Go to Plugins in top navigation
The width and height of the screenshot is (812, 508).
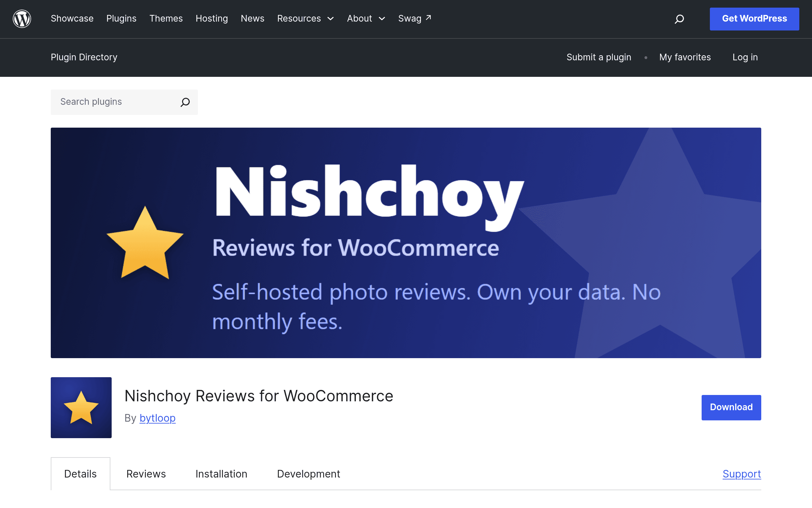point(121,18)
